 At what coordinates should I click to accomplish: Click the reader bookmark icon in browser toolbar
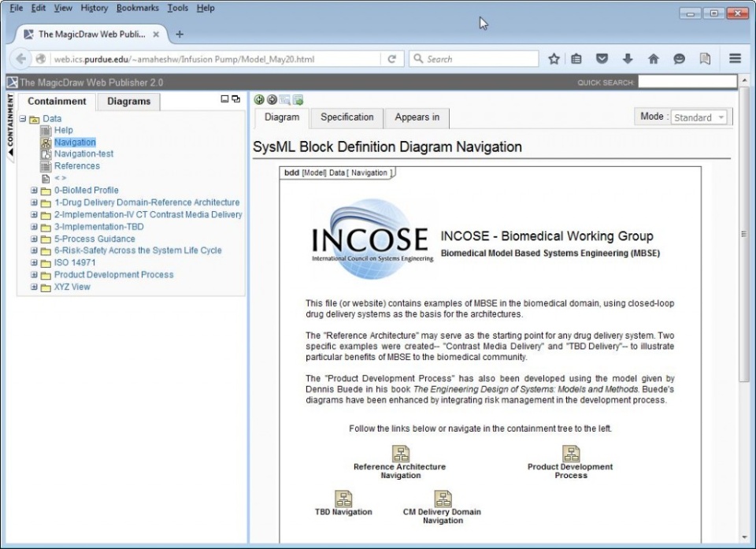point(705,59)
